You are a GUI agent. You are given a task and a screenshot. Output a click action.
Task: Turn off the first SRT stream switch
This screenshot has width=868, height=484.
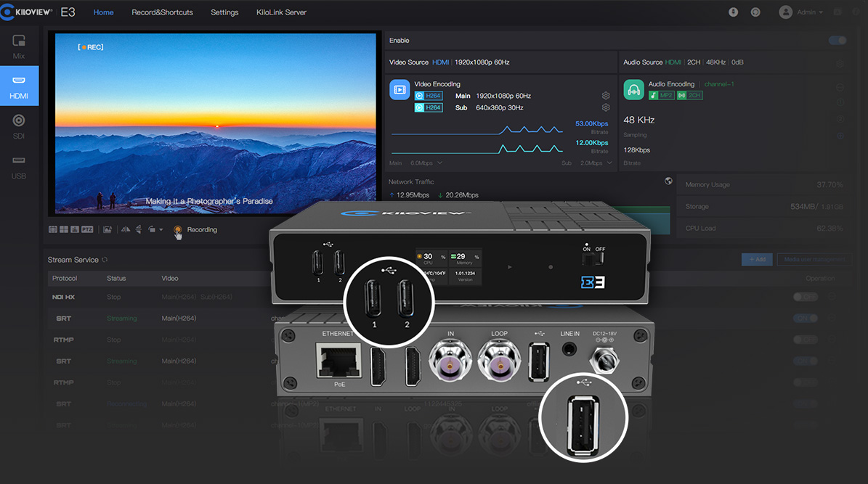804,319
